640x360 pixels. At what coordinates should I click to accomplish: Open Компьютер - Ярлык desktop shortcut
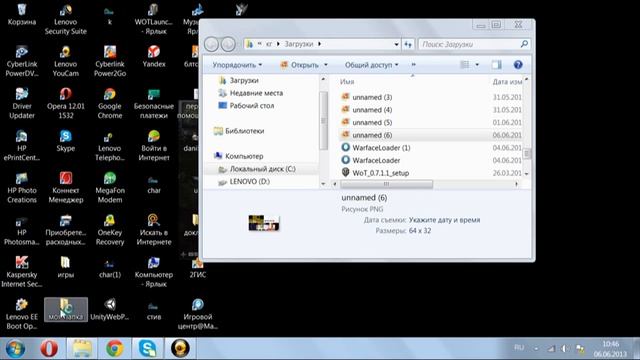click(154, 271)
